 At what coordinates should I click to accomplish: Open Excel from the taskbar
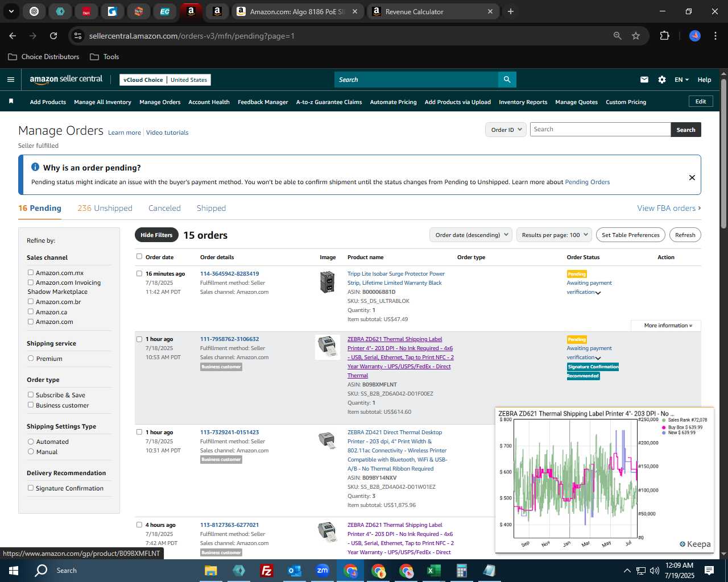coord(433,571)
